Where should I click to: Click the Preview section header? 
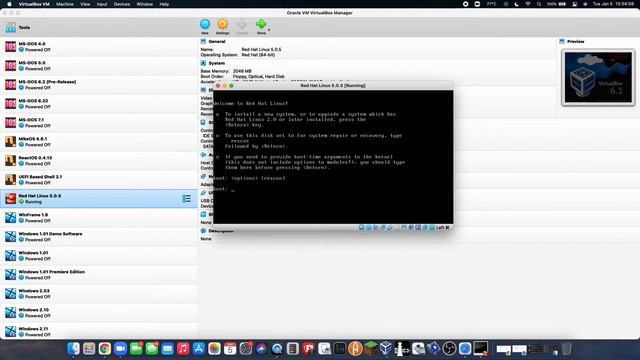[576, 42]
